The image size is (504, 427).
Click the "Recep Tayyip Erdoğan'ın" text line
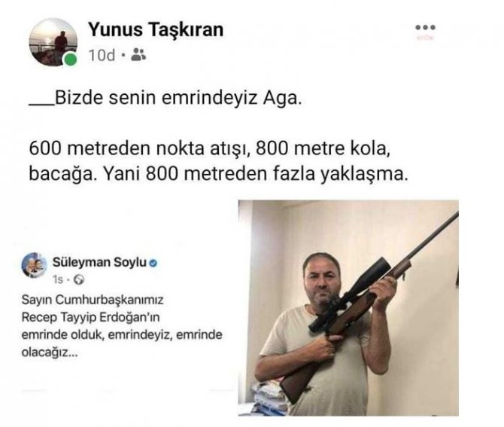(x=90, y=317)
